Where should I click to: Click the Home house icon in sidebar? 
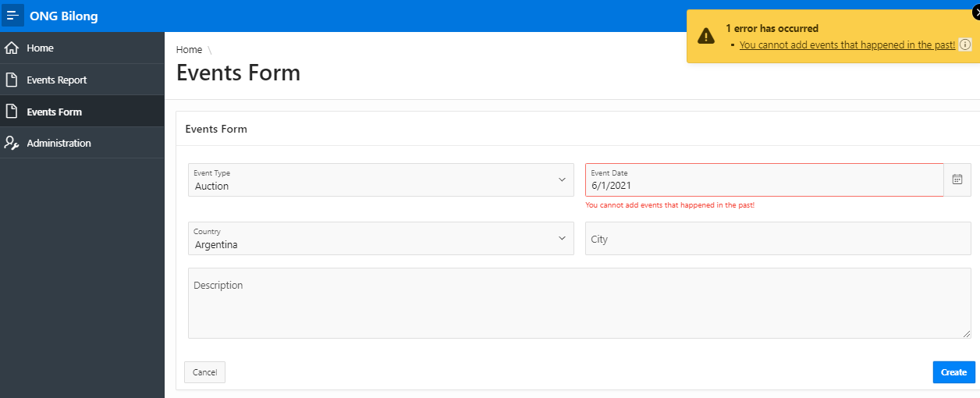(x=12, y=48)
